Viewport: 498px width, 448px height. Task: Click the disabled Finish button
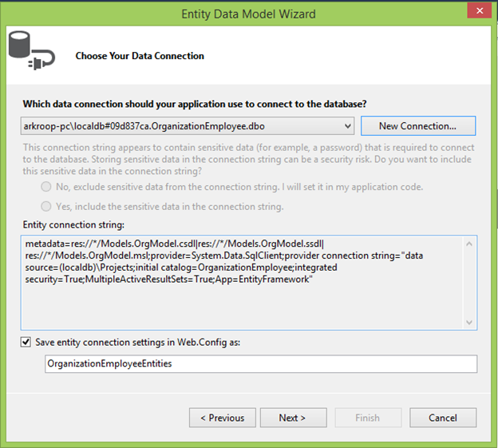(368, 418)
